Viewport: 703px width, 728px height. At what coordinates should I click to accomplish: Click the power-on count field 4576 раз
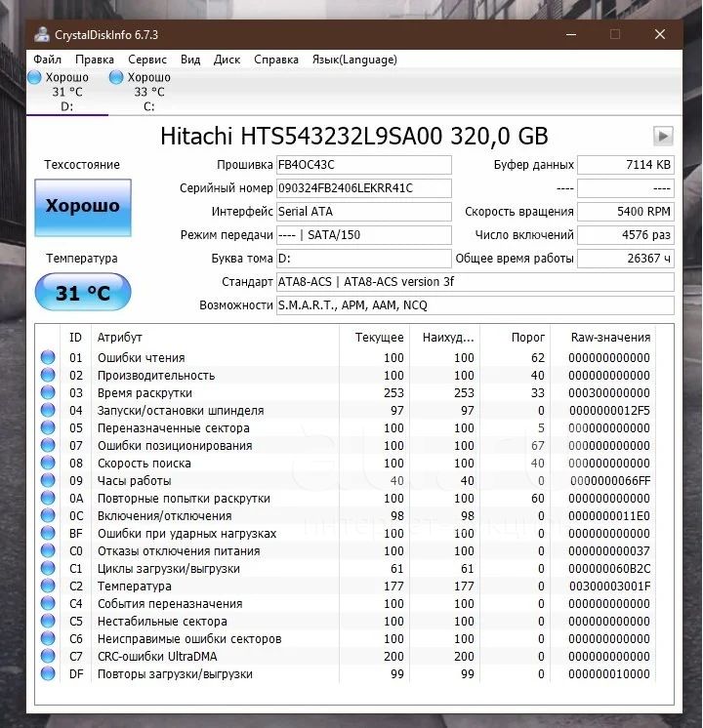(626, 235)
